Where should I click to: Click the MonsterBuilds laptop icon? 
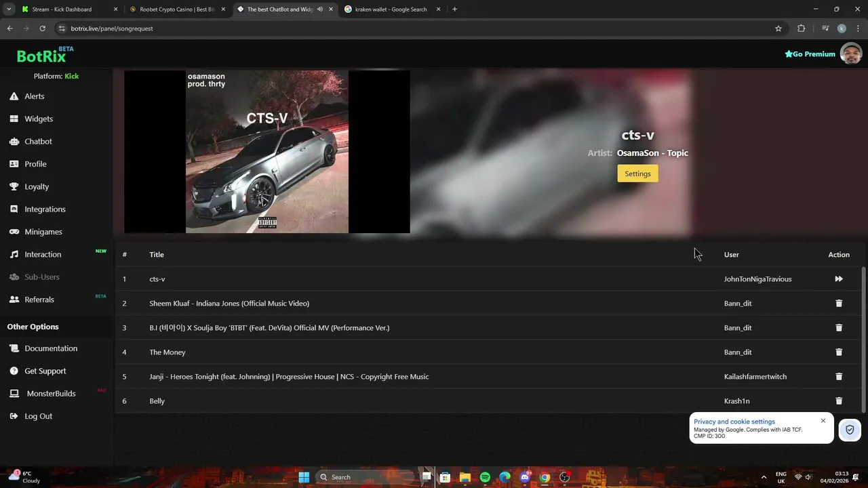tap(14, 394)
